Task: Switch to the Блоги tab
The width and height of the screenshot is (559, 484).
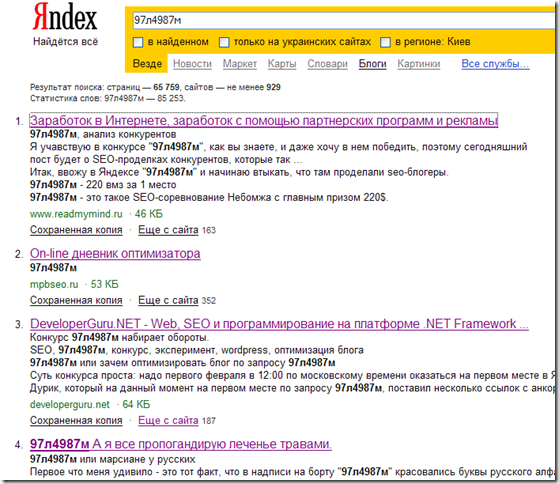Action: 373,64
